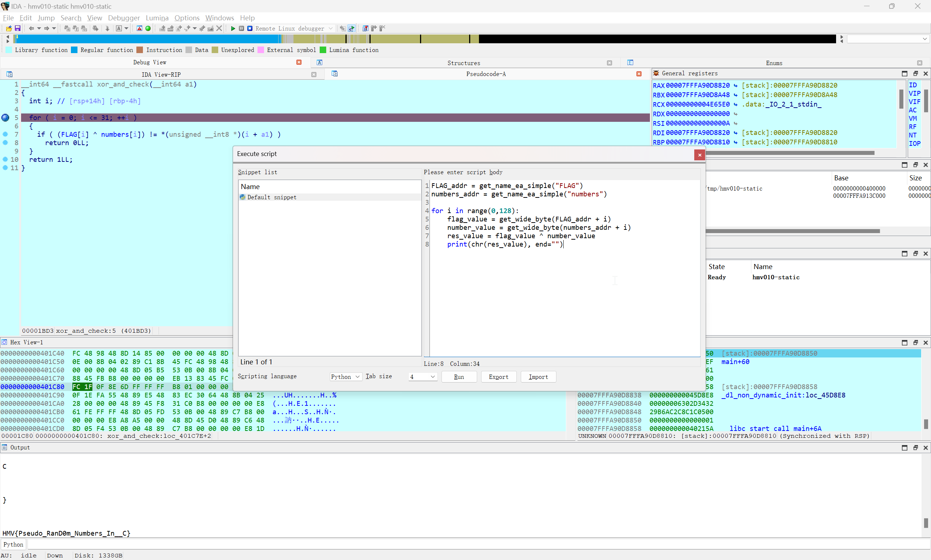Click the Search text icon
Image resolution: width=931 pixels, height=560 pixels.
pyautogui.click(x=76, y=28)
